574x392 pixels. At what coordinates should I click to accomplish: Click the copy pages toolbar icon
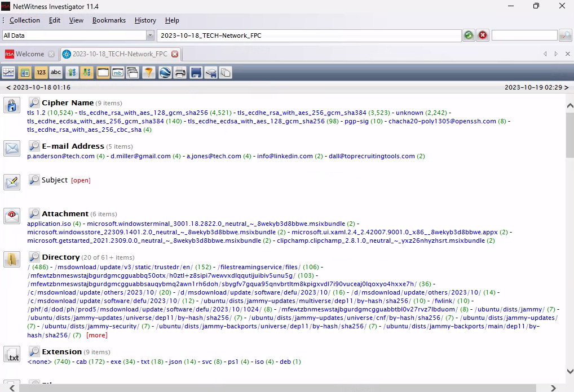(226, 73)
